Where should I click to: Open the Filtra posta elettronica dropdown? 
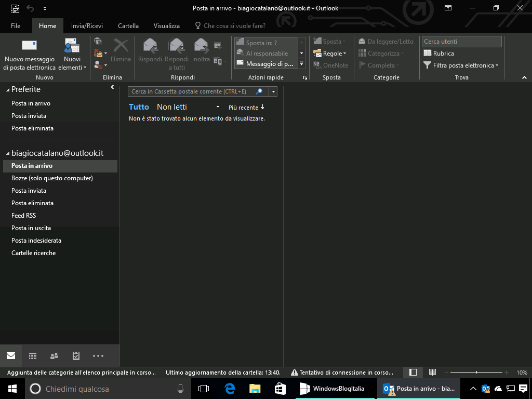click(x=461, y=65)
